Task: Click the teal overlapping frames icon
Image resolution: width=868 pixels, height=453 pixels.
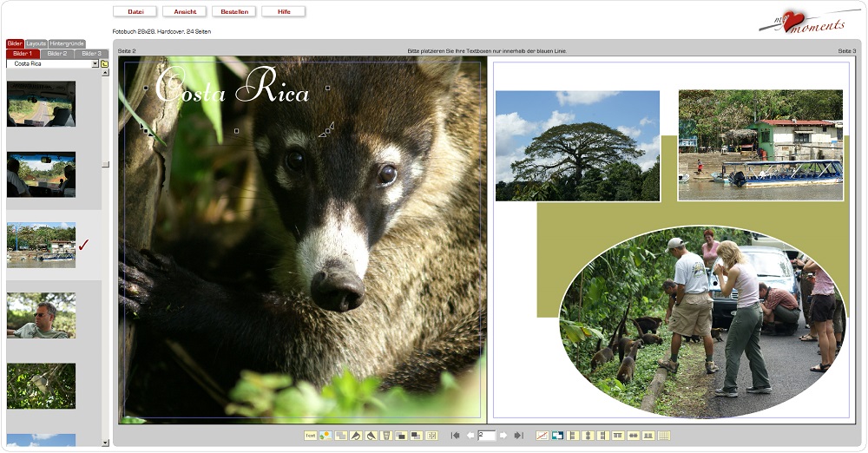Action: pyautogui.click(x=557, y=436)
